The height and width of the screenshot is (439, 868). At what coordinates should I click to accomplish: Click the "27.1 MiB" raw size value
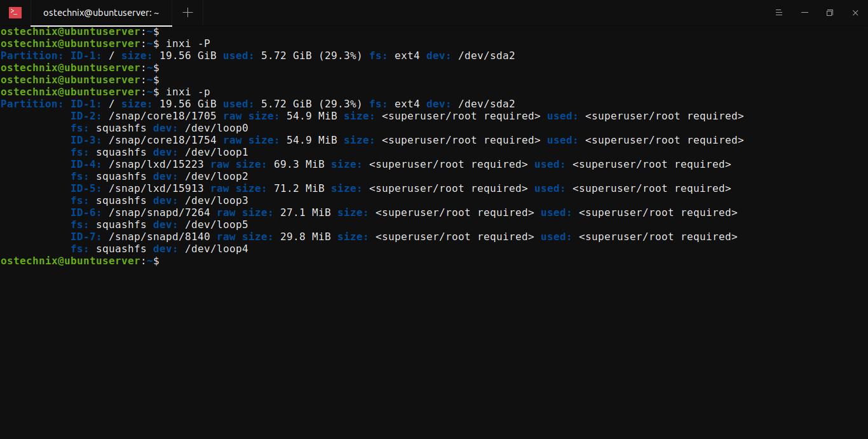[305, 213]
